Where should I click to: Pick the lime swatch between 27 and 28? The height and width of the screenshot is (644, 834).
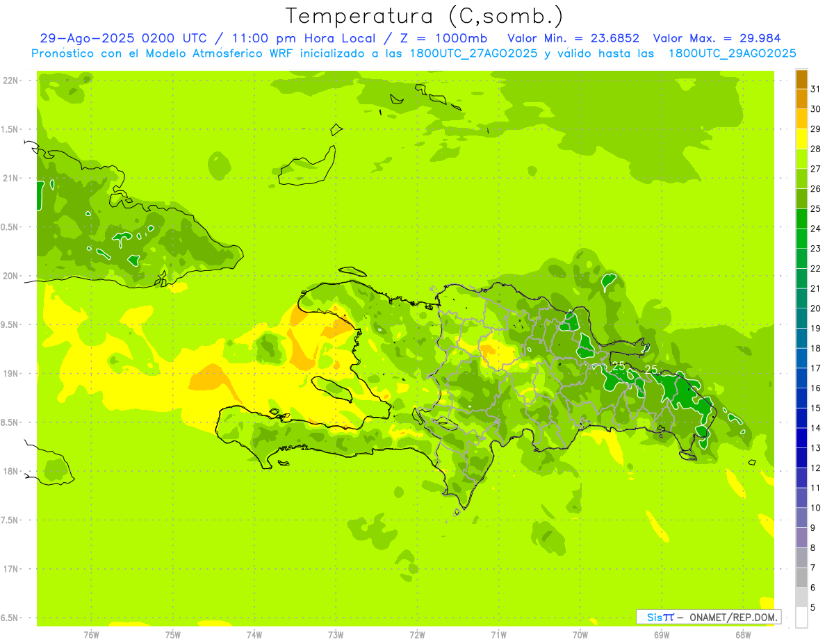click(x=801, y=159)
